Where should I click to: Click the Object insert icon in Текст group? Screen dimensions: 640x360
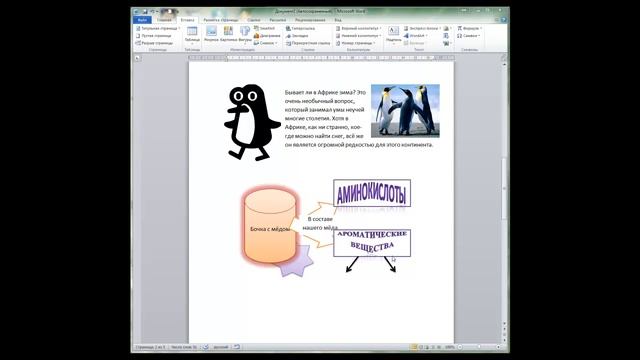coord(447,43)
